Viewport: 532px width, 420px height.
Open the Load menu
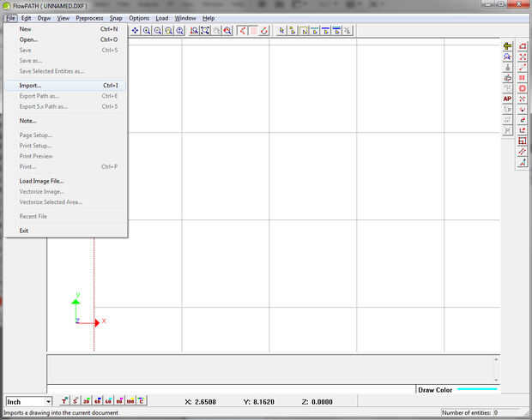(162, 18)
